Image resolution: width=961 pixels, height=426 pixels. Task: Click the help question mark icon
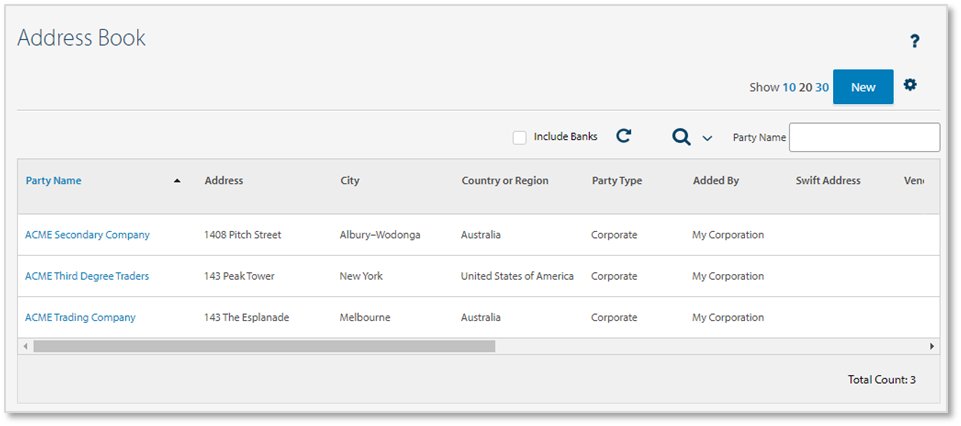tap(914, 41)
